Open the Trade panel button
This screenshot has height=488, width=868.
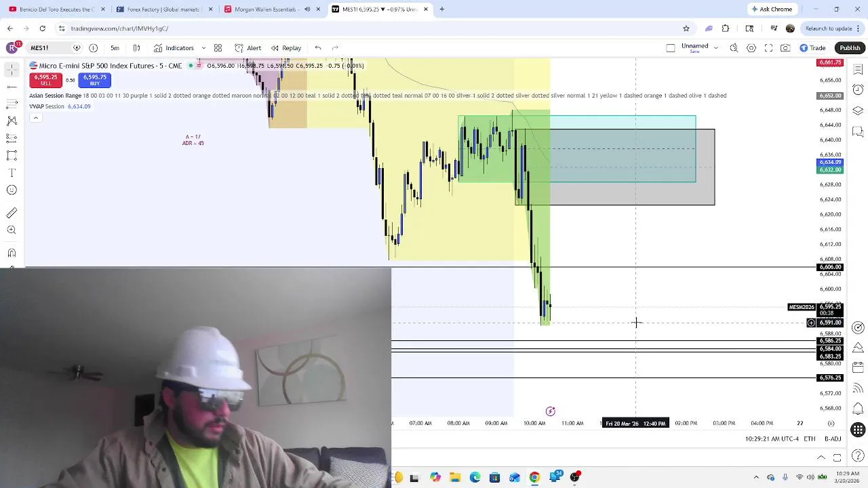pyautogui.click(x=812, y=48)
